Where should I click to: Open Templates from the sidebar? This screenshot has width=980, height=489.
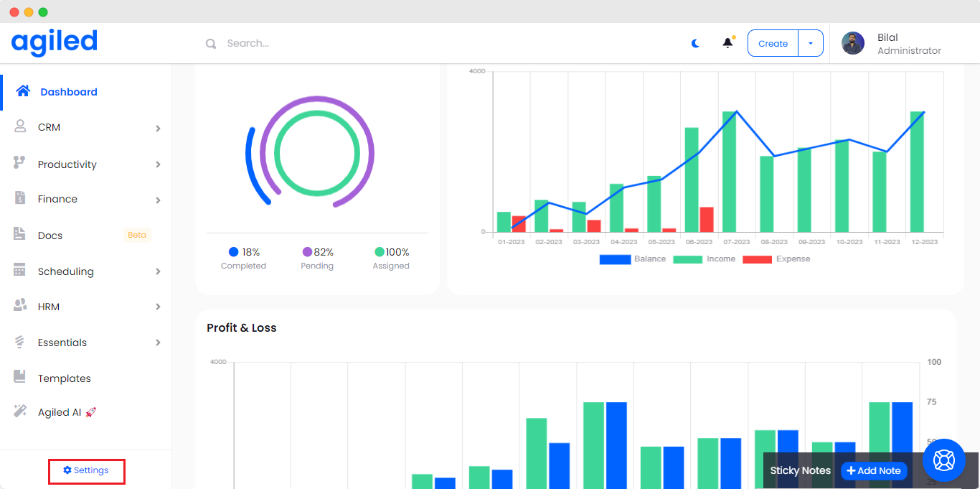click(x=64, y=378)
